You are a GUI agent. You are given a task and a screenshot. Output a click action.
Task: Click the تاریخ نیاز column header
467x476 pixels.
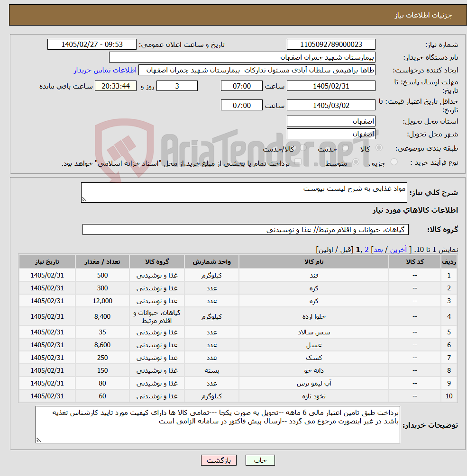47,261
